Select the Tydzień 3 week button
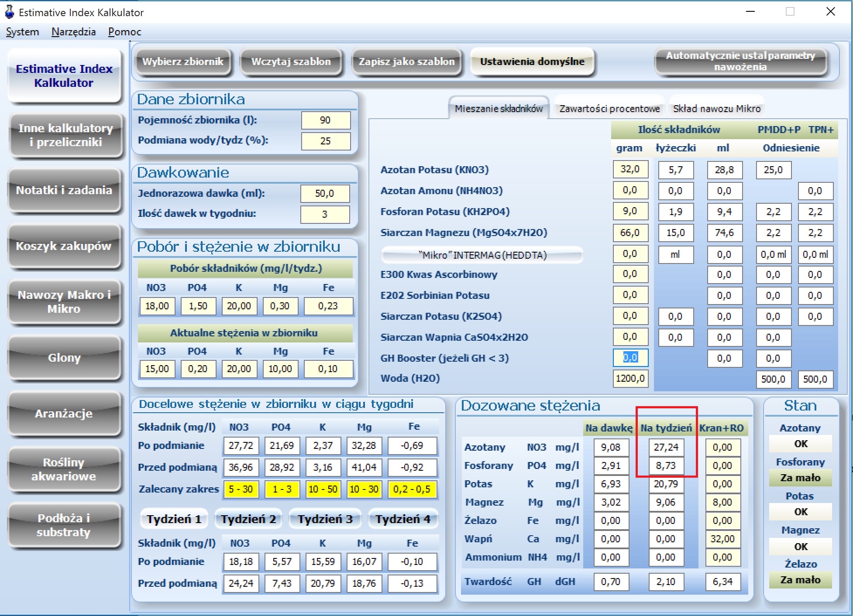 click(325, 519)
